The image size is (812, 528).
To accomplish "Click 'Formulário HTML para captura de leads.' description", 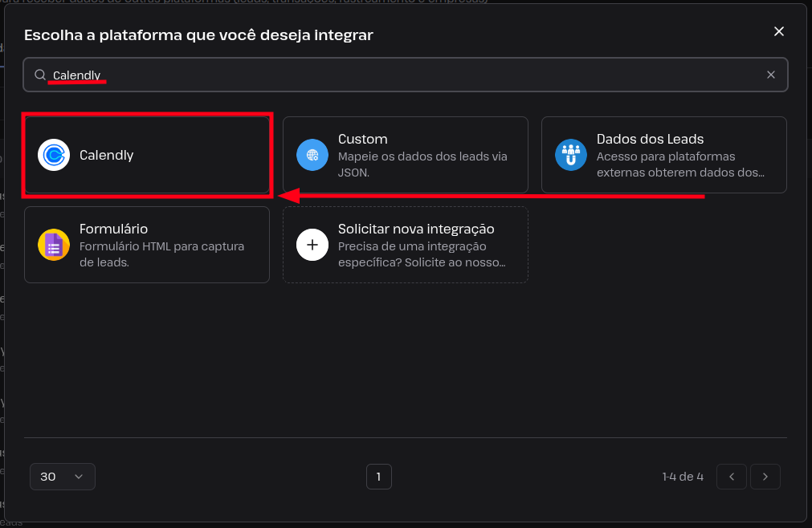I will coord(161,254).
